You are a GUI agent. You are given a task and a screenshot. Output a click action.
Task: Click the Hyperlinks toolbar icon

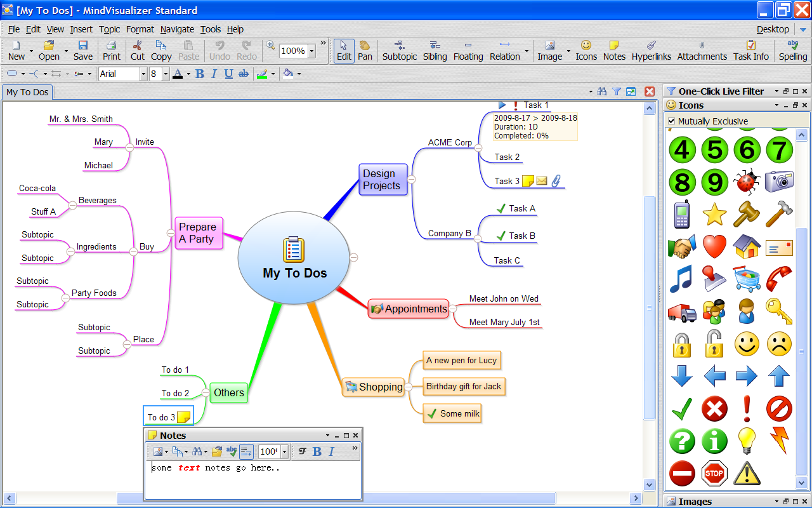(651, 50)
